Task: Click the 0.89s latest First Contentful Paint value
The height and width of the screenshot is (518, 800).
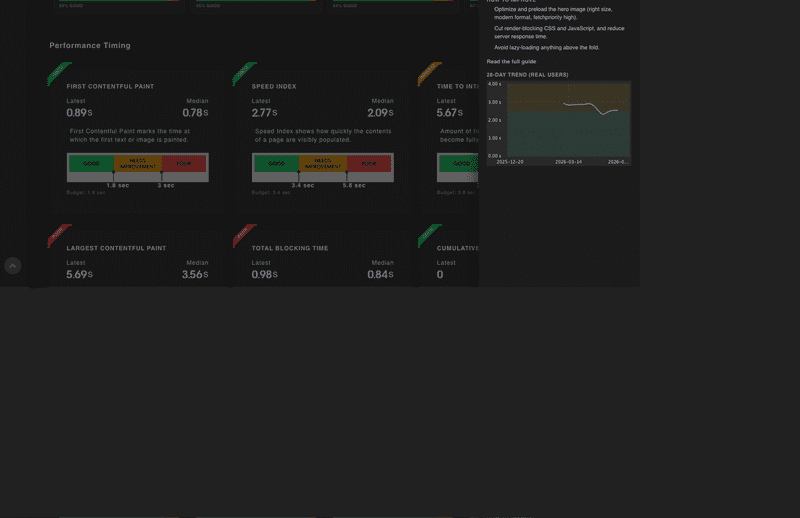Action: coord(80,113)
